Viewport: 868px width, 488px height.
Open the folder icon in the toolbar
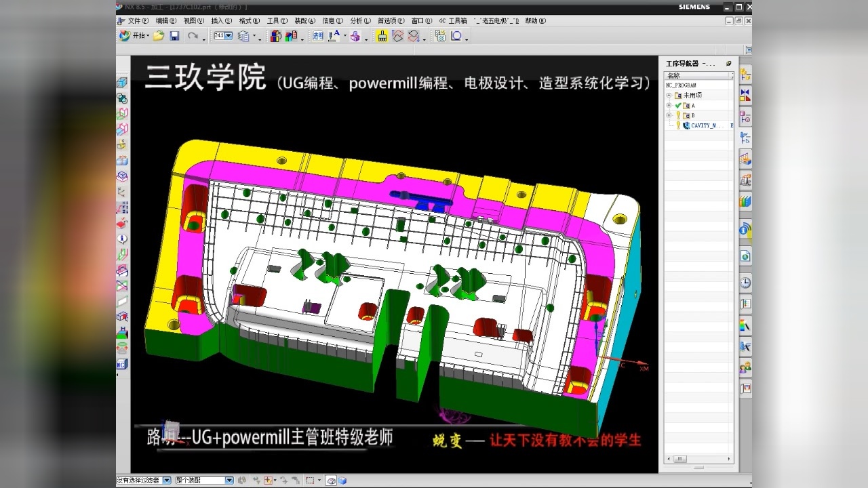[158, 36]
